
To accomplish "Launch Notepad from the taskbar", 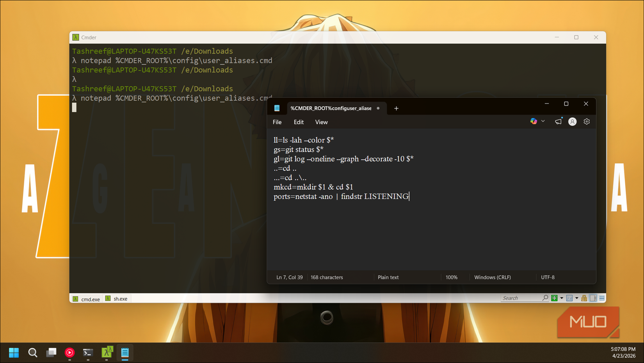I will tap(125, 352).
